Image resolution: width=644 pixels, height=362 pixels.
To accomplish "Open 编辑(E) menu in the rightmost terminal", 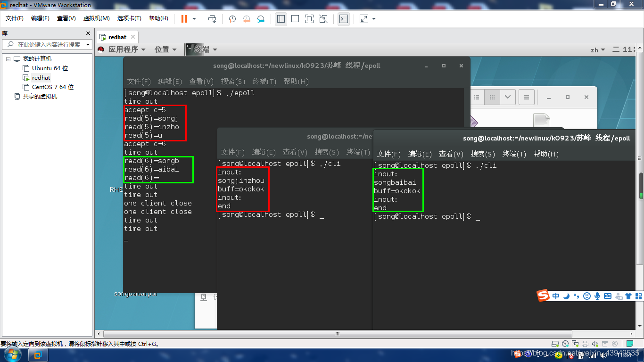I will [420, 154].
